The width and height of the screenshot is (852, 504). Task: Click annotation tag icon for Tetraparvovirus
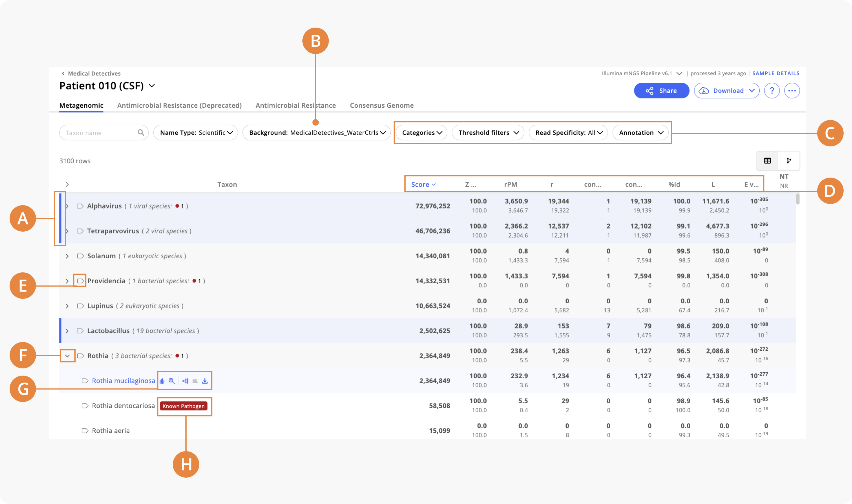(x=80, y=231)
